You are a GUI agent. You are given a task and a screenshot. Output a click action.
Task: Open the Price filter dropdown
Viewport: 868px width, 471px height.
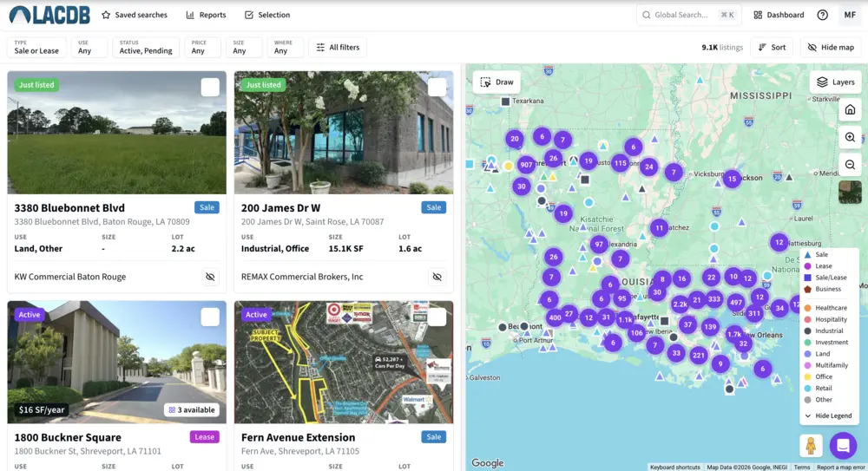coord(202,47)
